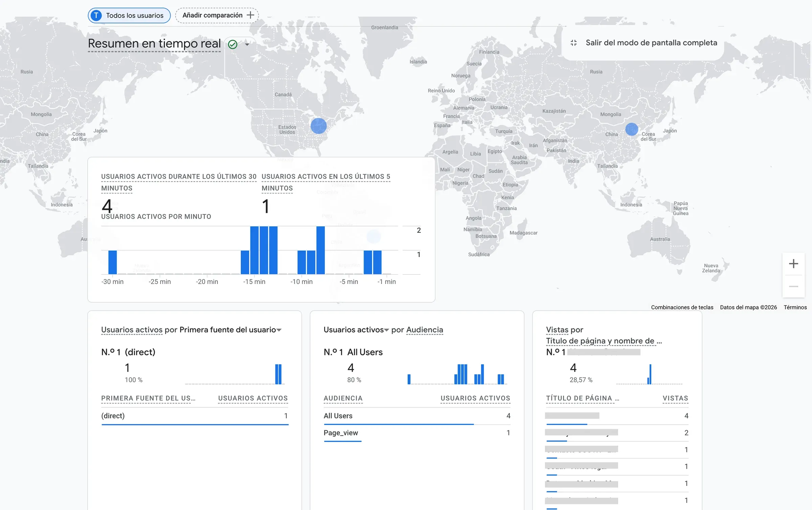Click Datos del mapa ©2026 text
Screen dimensions: 812x510
pos(748,307)
